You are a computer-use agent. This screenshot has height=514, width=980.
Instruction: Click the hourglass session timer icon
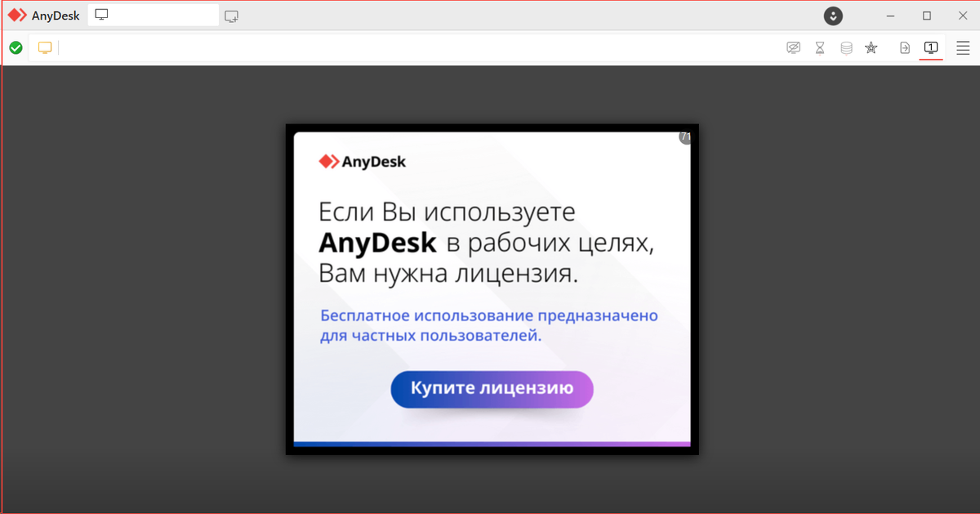[x=820, y=48]
